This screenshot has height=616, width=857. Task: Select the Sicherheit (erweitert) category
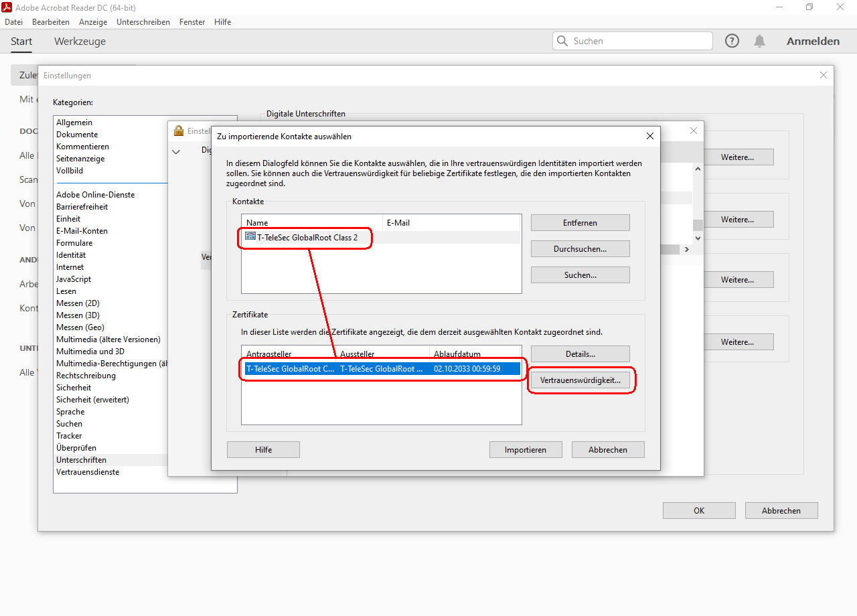(x=92, y=400)
